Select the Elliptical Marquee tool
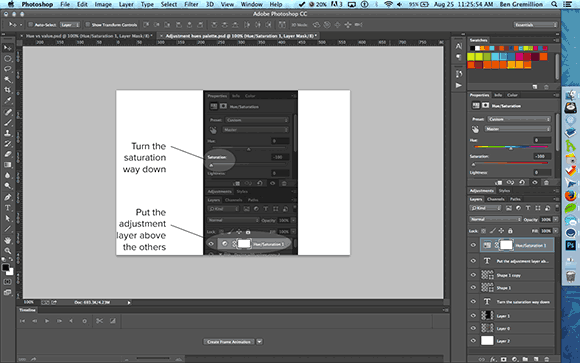The image size is (580, 363). (x=7, y=58)
